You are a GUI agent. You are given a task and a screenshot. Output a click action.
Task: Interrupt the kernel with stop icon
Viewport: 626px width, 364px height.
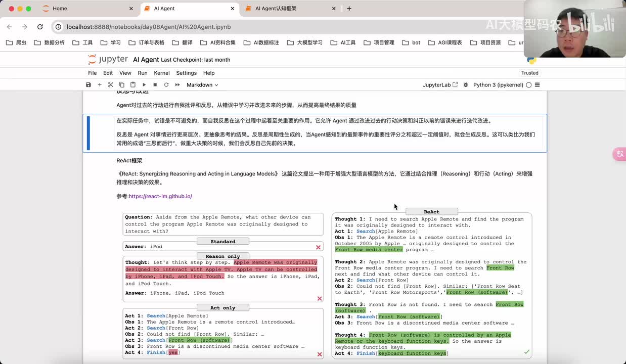point(155,85)
